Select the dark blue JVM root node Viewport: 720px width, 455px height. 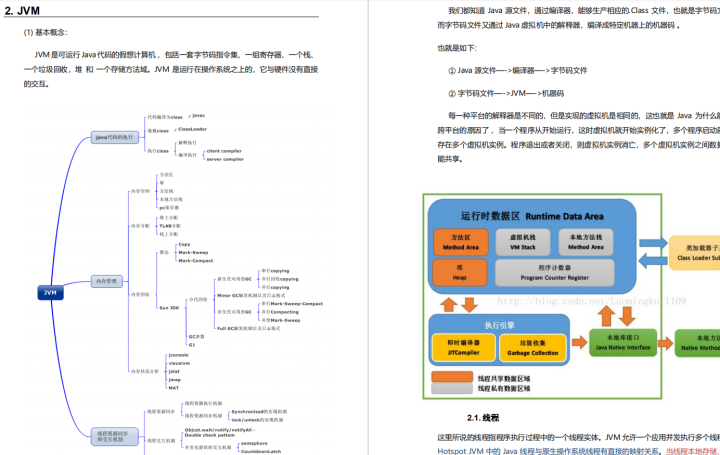pyautogui.click(x=50, y=292)
